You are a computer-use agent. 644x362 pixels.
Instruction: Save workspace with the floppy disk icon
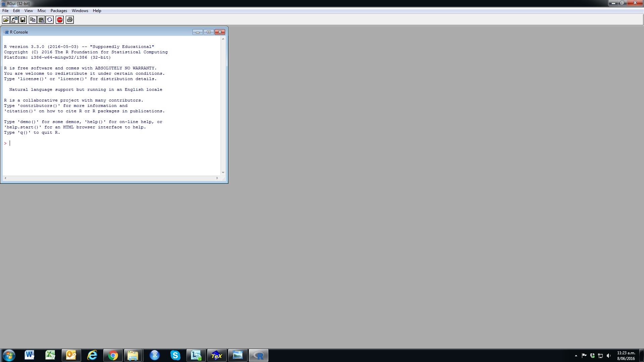pos(23,20)
